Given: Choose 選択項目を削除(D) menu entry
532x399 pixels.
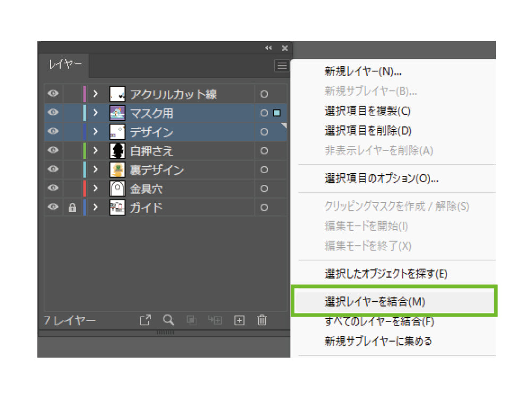Looking at the screenshot, I should point(368,131).
